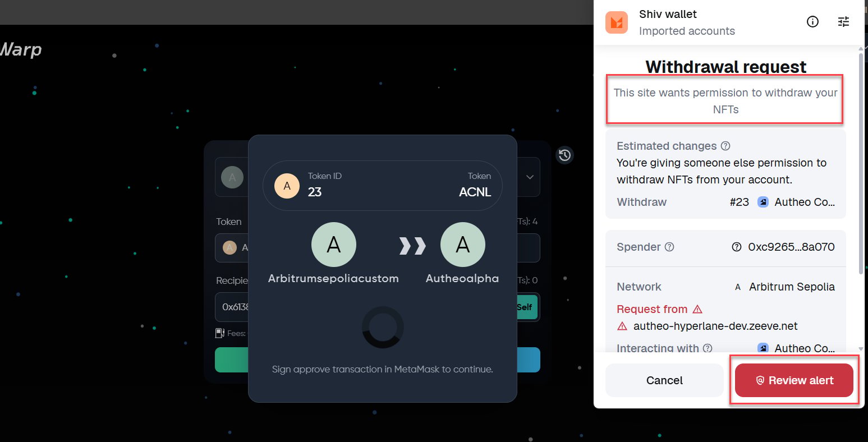This screenshot has width=868, height=442.
Task: Click the Request from warning triangle
Action: click(x=697, y=309)
